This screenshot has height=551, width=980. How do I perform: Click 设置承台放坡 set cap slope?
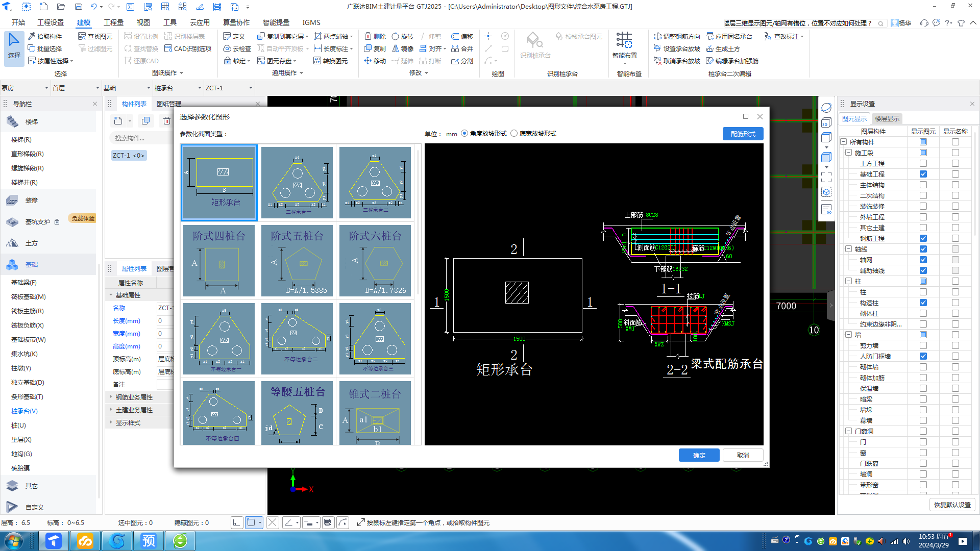677,48
